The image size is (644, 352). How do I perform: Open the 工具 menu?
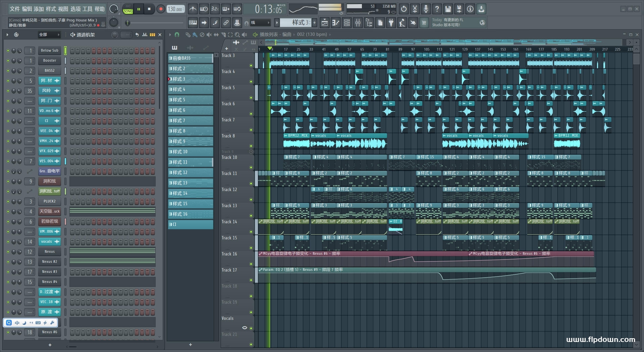tap(87, 9)
